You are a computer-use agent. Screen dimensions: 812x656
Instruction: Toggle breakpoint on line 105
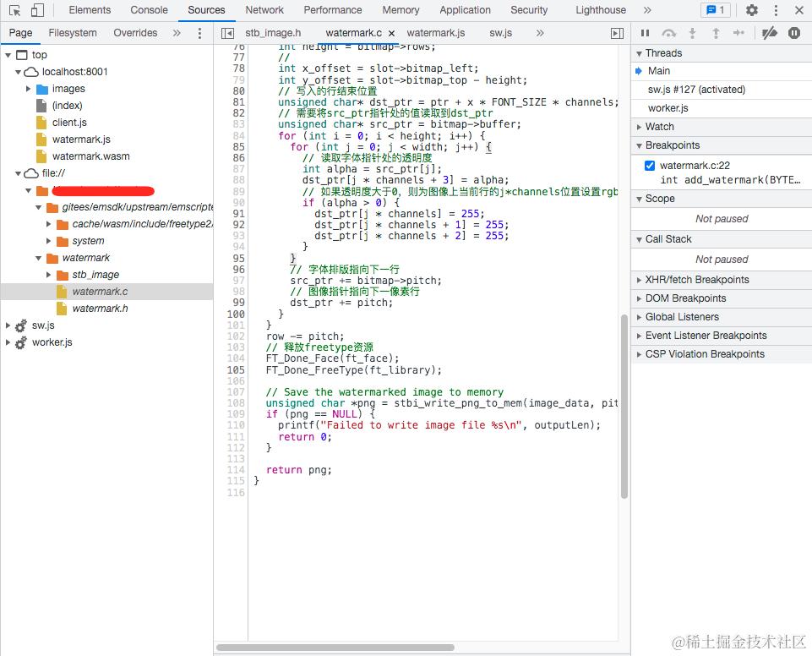click(x=236, y=370)
